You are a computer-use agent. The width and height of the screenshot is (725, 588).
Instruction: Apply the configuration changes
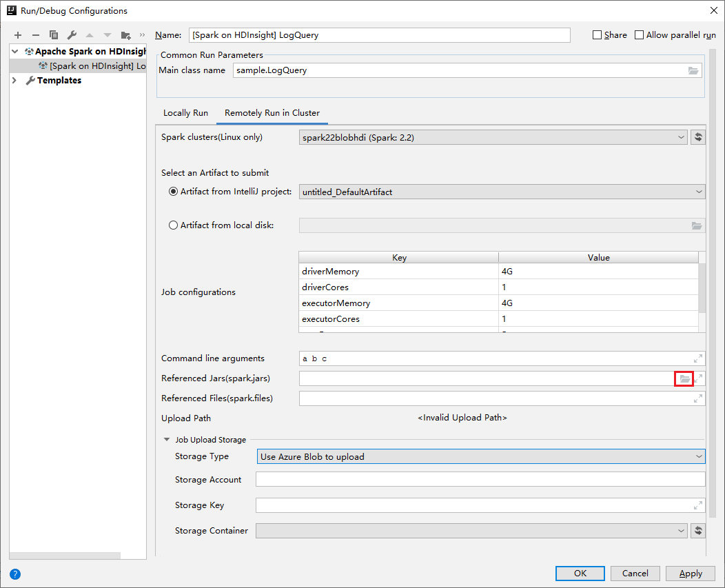click(690, 573)
